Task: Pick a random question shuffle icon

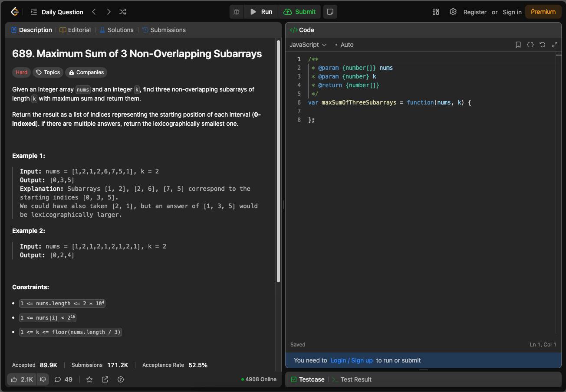Action: 123,12
